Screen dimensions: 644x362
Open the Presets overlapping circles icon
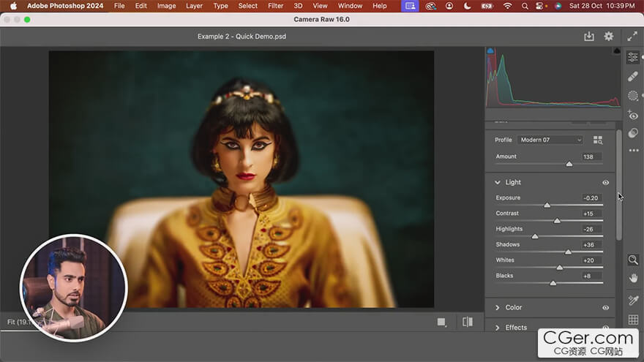coord(633,133)
